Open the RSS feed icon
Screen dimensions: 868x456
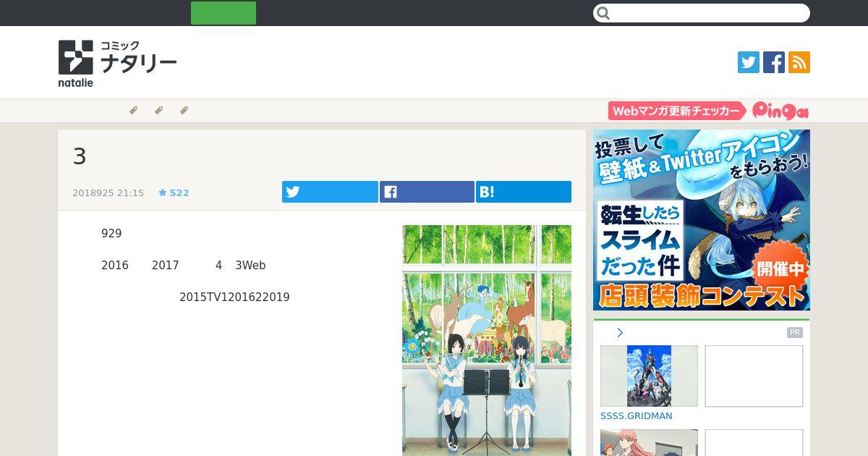click(x=799, y=62)
